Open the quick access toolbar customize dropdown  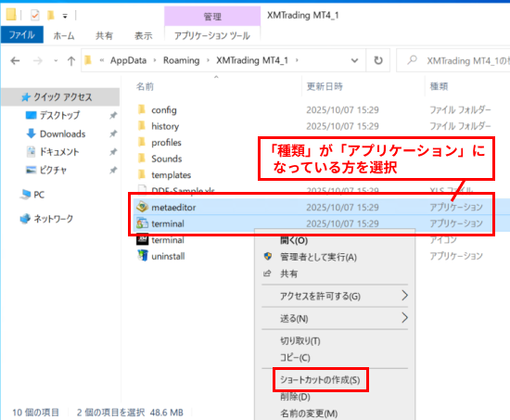[x=65, y=16]
